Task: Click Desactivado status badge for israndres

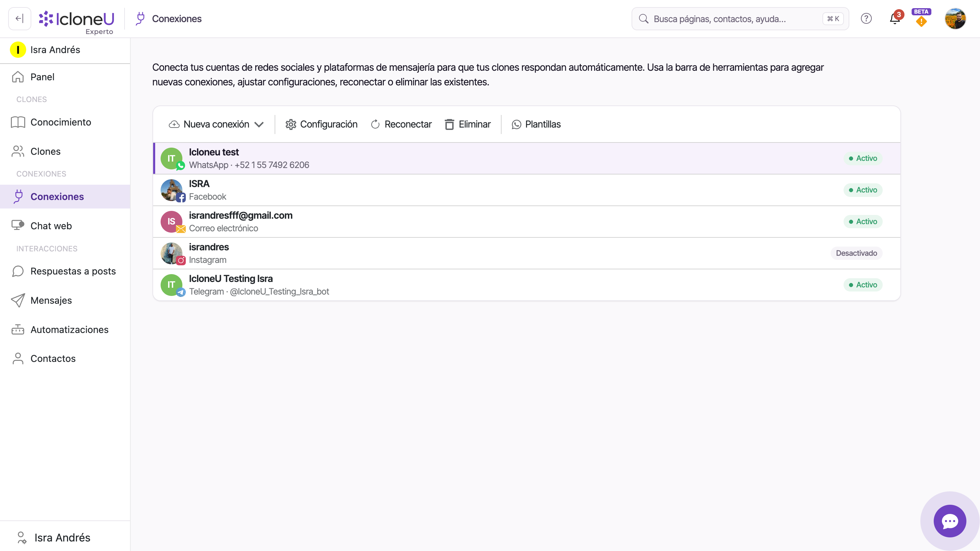Action: [x=856, y=253]
